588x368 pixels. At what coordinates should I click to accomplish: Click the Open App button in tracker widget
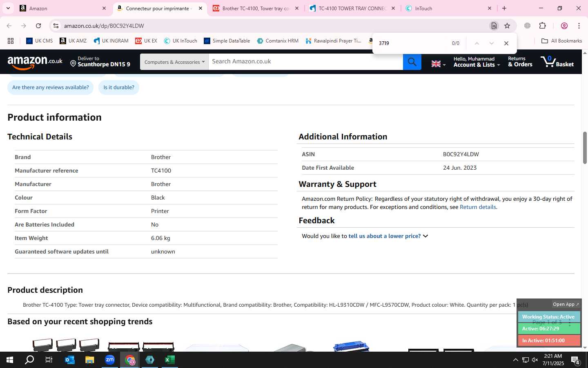(x=566, y=305)
